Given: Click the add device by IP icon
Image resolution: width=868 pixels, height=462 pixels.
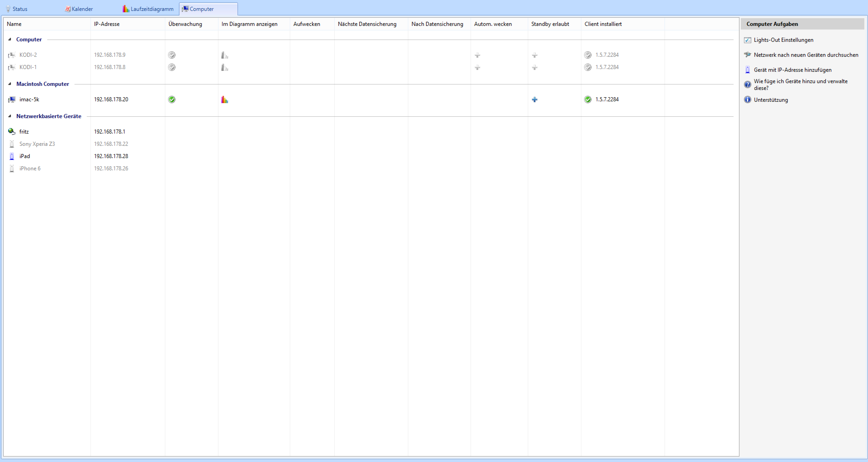Looking at the screenshot, I should point(747,70).
